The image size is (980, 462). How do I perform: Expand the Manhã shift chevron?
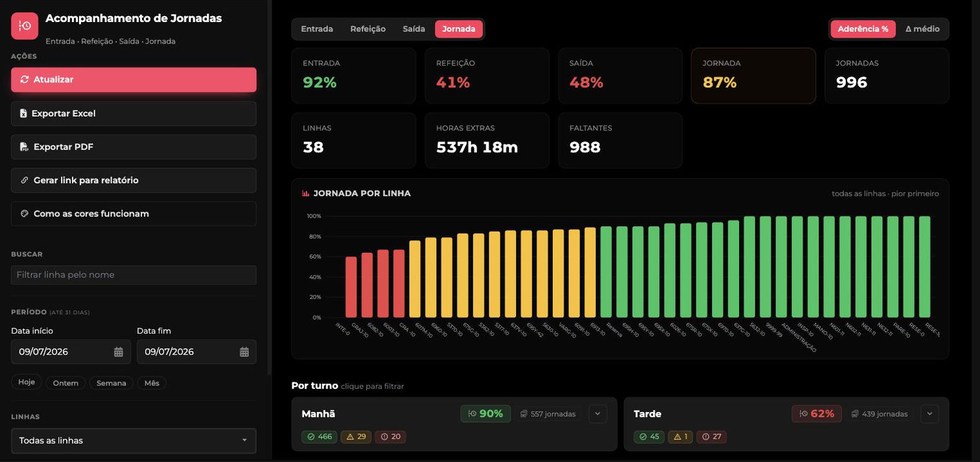click(x=598, y=414)
